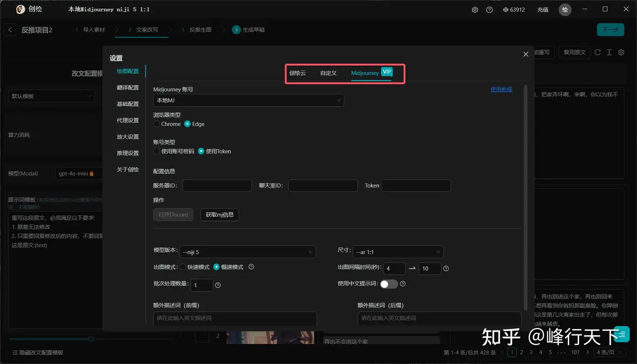Click help icon beside 使用中文提示词 switch
The width and height of the screenshot is (637, 364).
pyautogui.click(x=403, y=284)
